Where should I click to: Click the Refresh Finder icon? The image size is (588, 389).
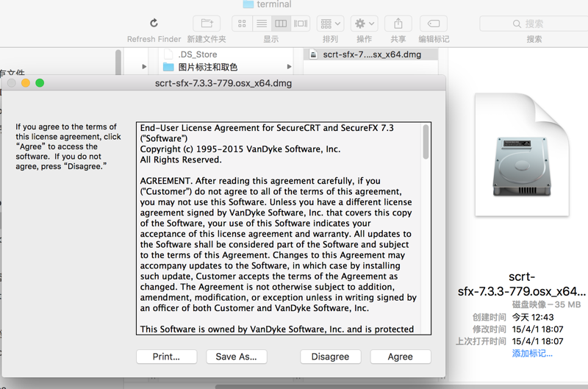(154, 24)
